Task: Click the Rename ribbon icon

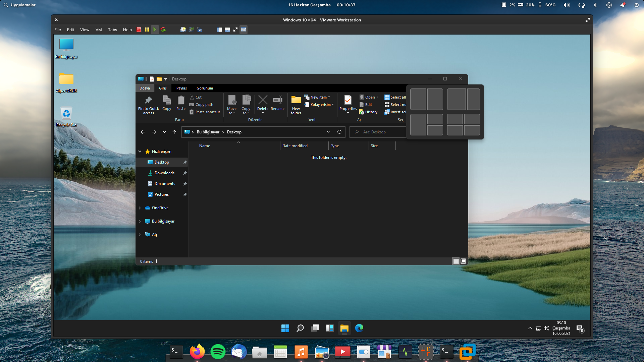Action: pyautogui.click(x=277, y=101)
